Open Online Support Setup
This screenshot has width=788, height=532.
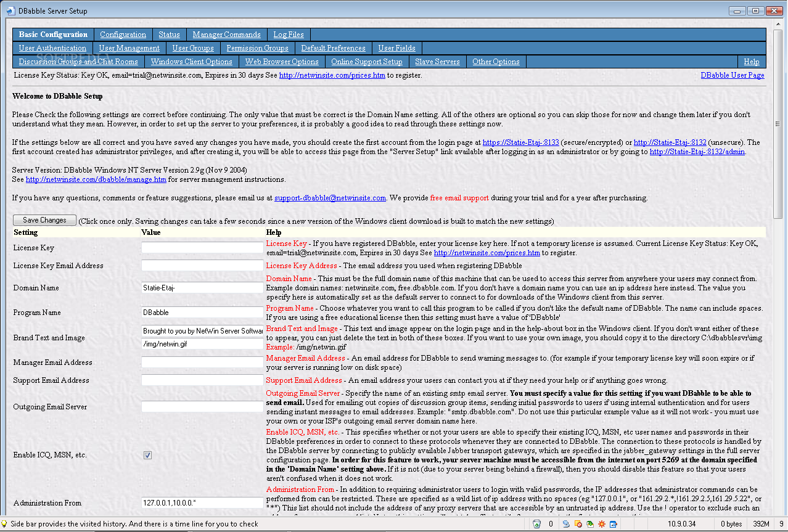pyautogui.click(x=366, y=62)
